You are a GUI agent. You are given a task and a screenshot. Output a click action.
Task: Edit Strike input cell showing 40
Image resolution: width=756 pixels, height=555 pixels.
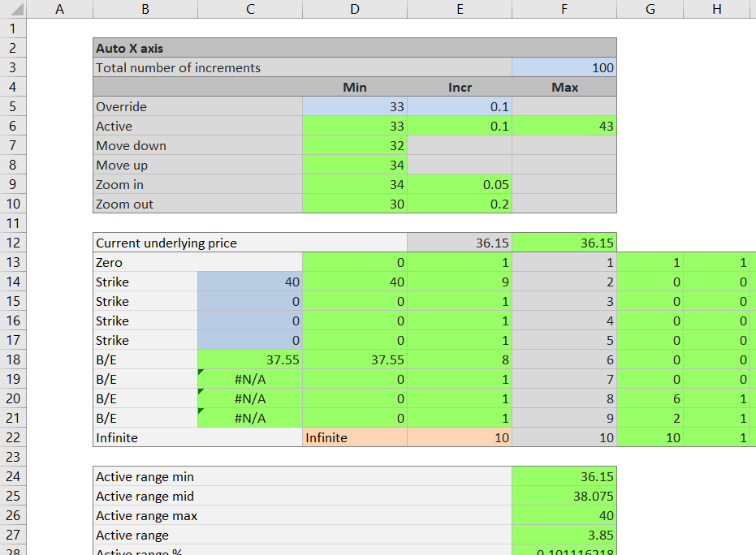point(250,282)
